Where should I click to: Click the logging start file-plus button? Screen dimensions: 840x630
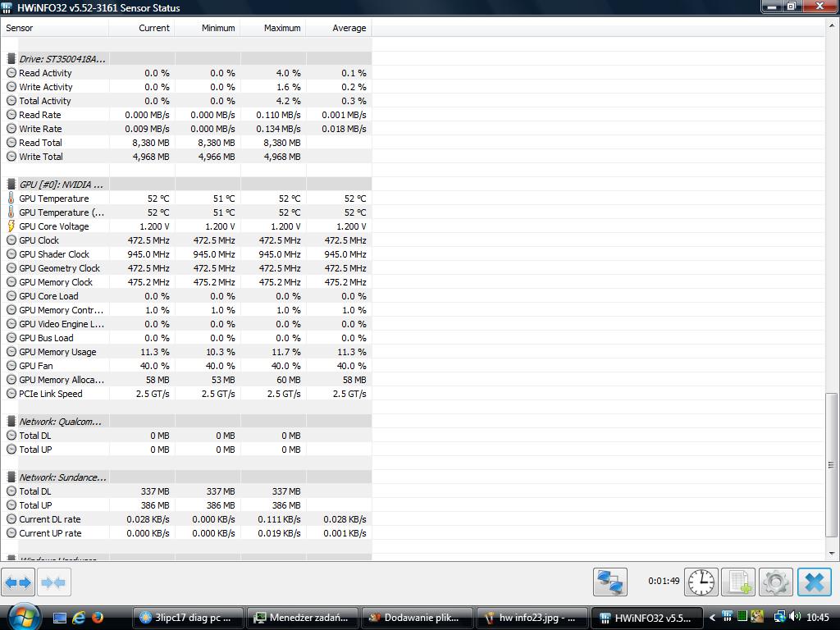click(739, 582)
